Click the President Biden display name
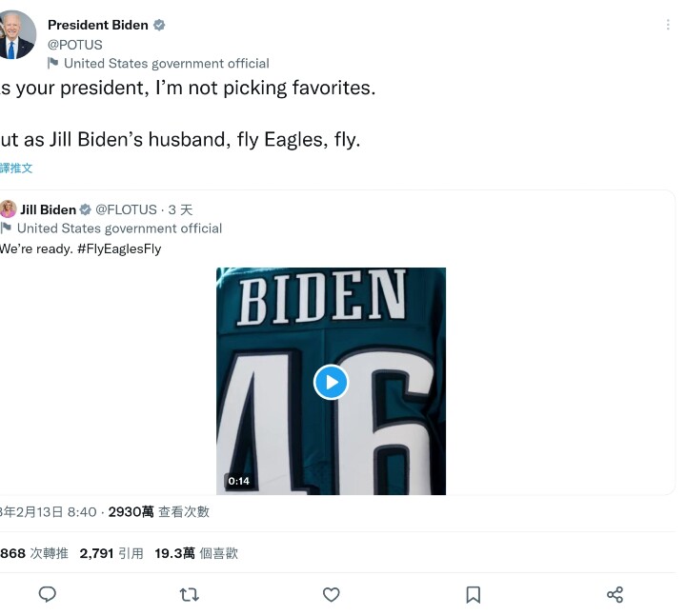686x616 pixels. tap(97, 26)
